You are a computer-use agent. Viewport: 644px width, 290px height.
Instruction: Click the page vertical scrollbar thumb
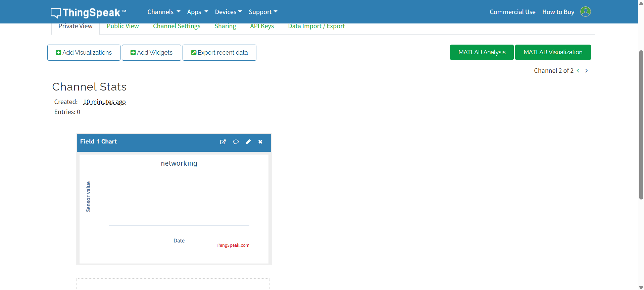pyautogui.click(x=641, y=125)
